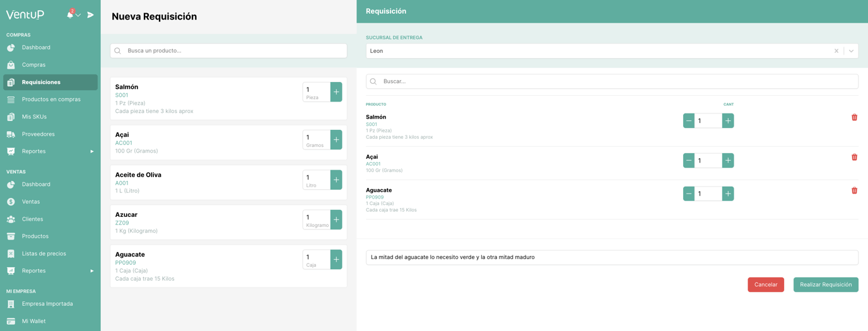
Task: Open Mis SKUs from the sidebar
Action: 34,117
